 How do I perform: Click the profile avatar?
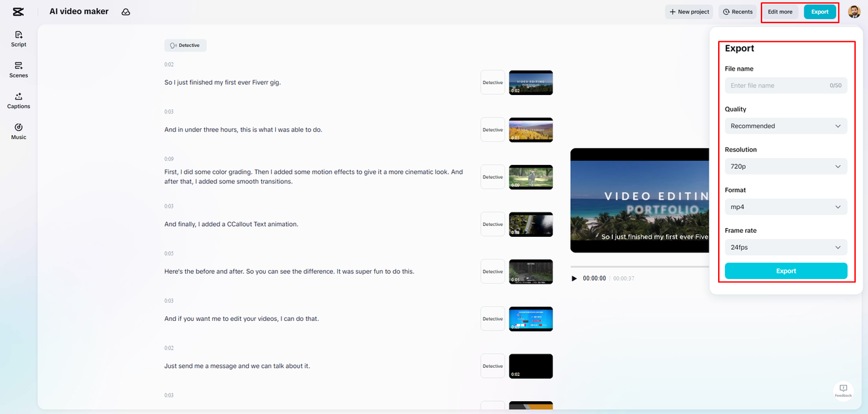tap(853, 12)
